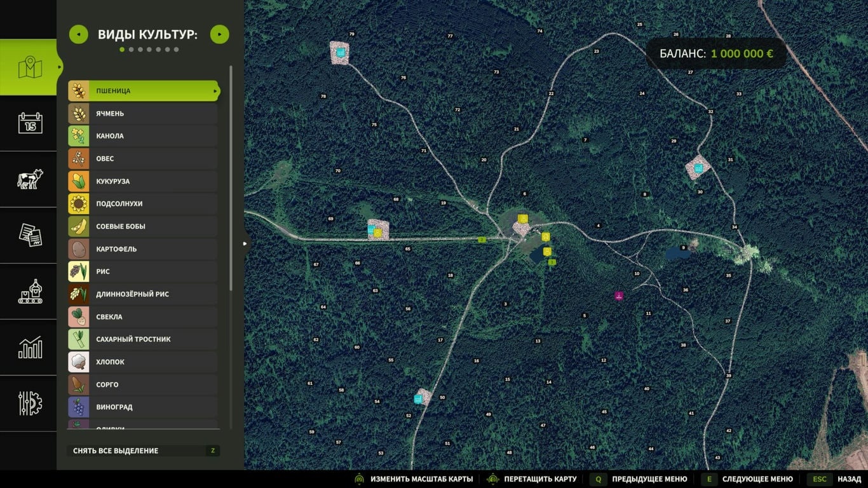Toggle the ЯЧМЕНЬ crop filter
This screenshot has width=868, height=488.
click(x=142, y=113)
